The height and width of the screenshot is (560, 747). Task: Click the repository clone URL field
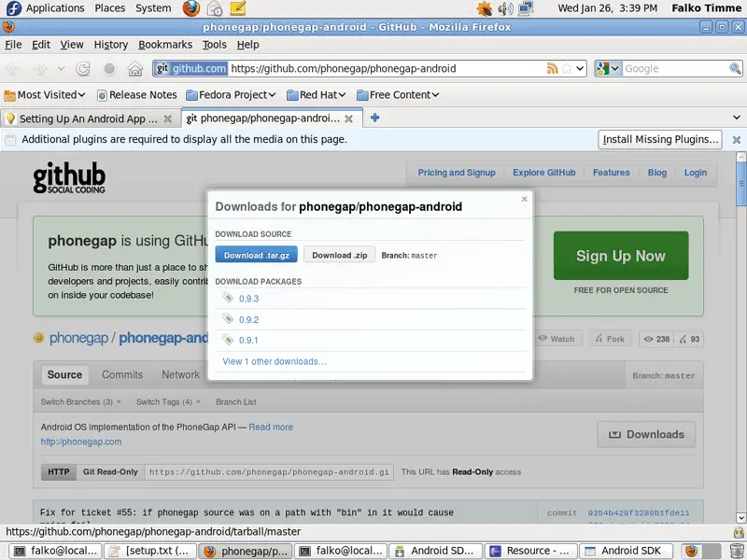269,472
